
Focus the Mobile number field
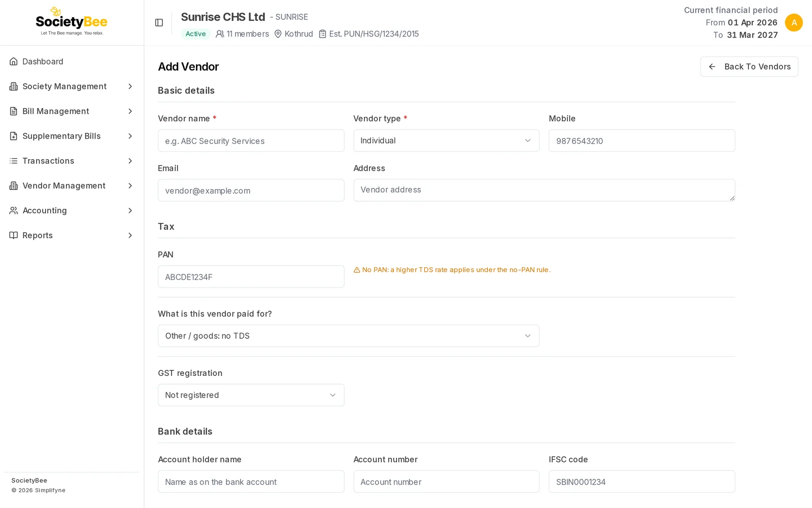(642, 141)
